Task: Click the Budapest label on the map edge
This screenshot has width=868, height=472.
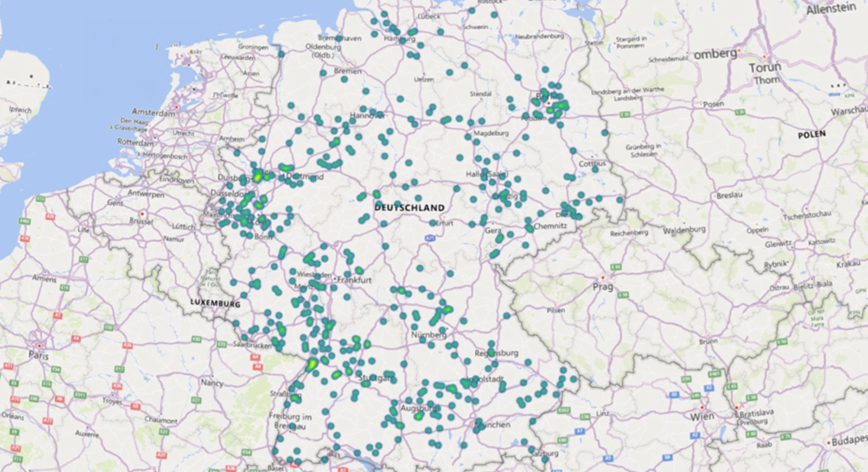Action: (849, 441)
